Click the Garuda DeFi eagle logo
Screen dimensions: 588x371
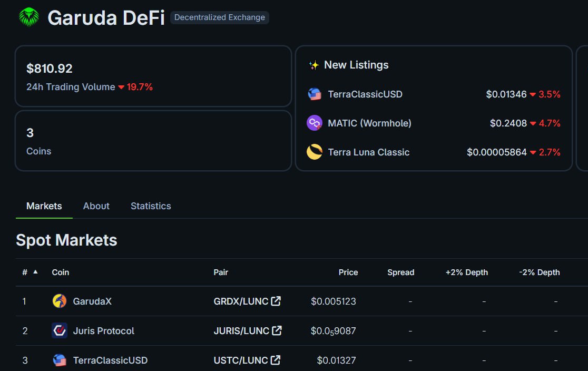point(29,17)
